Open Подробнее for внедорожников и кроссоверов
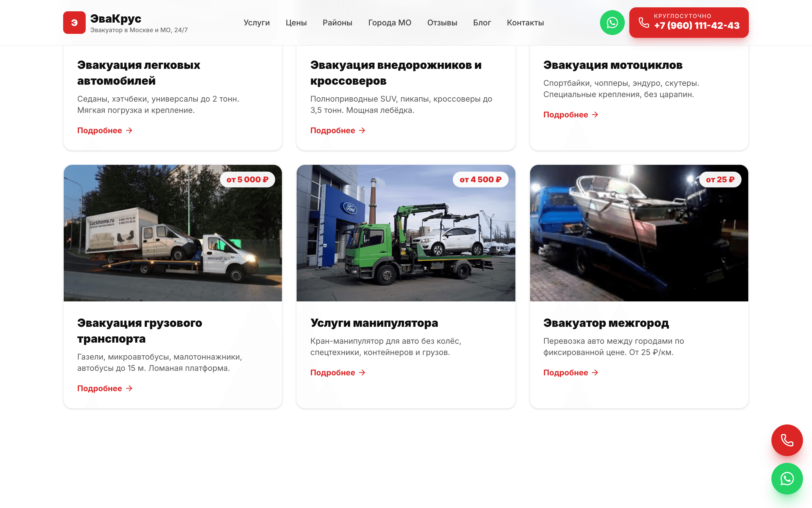 pos(338,130)
